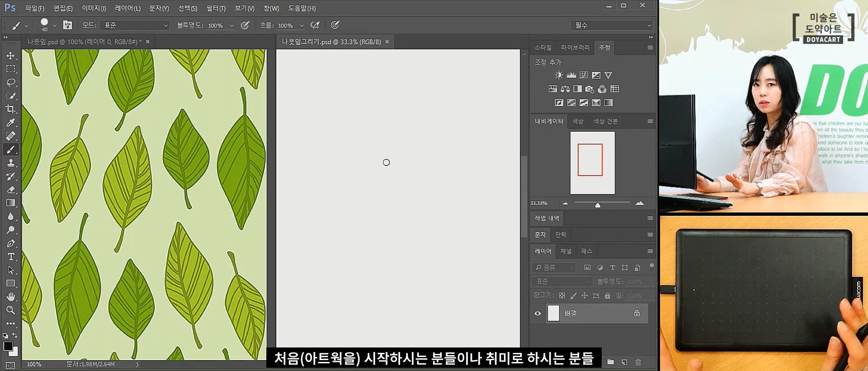
Task: Add a Photo Filter adjustment
Action: (x=590, y=89)
